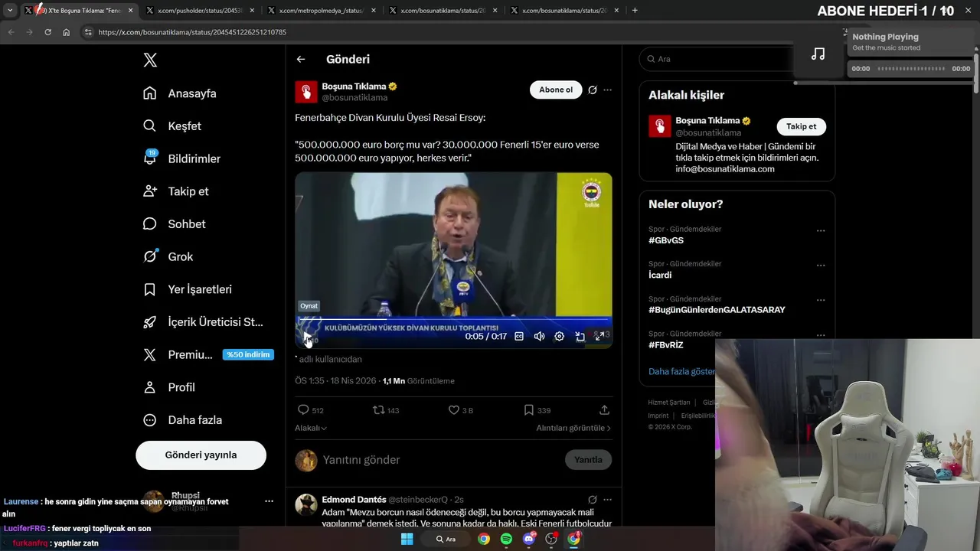Open Yer İşaretleri bookmarks

[188, 289]
